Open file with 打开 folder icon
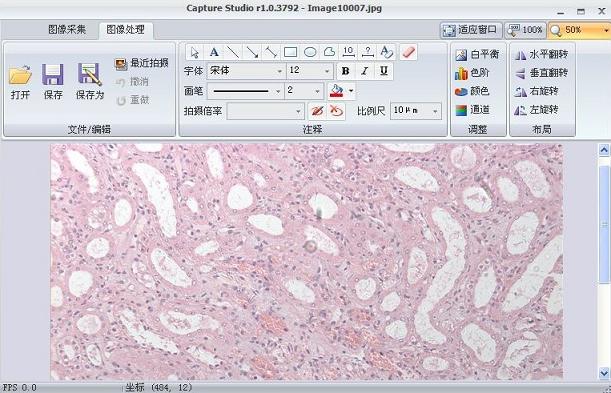 point(20,82)
